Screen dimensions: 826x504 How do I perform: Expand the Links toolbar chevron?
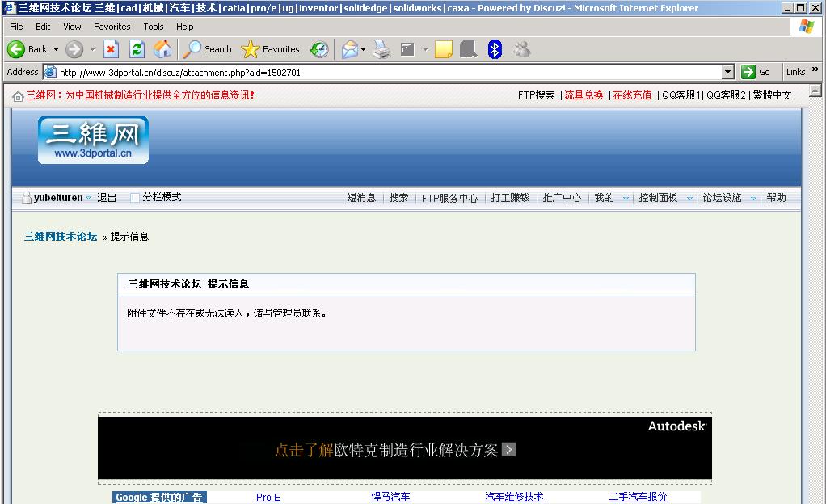pos(815,69)
